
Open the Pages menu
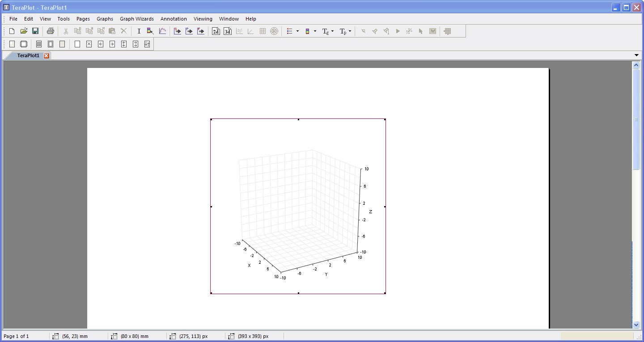(83, 19)
